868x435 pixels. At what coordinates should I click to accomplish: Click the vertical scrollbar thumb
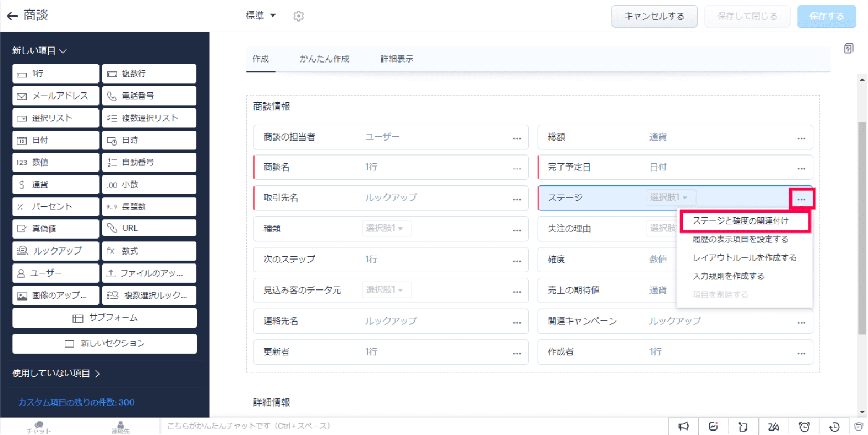coord(862,228)
